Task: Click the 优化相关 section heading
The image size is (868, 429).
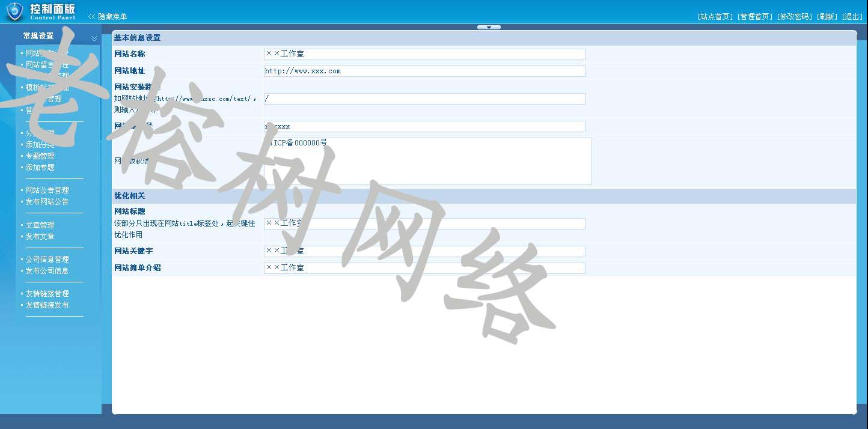Action: tap(130, 196)
